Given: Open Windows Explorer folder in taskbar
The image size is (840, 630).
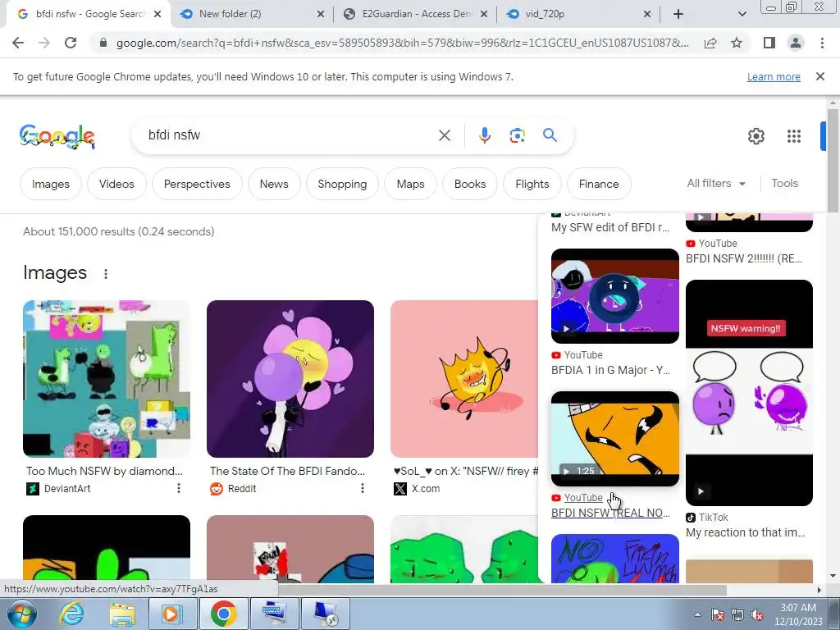Looking at the screenshot, I should point(123,614).
